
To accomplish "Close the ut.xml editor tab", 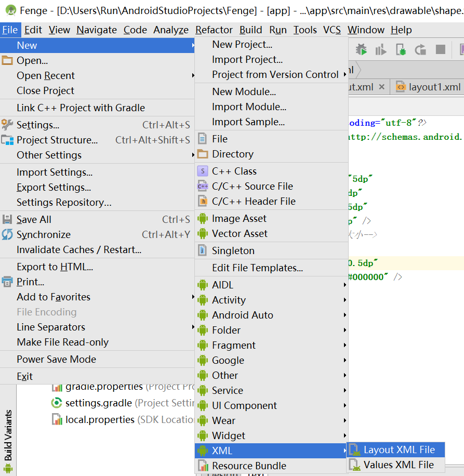I will tap(381, 86).
